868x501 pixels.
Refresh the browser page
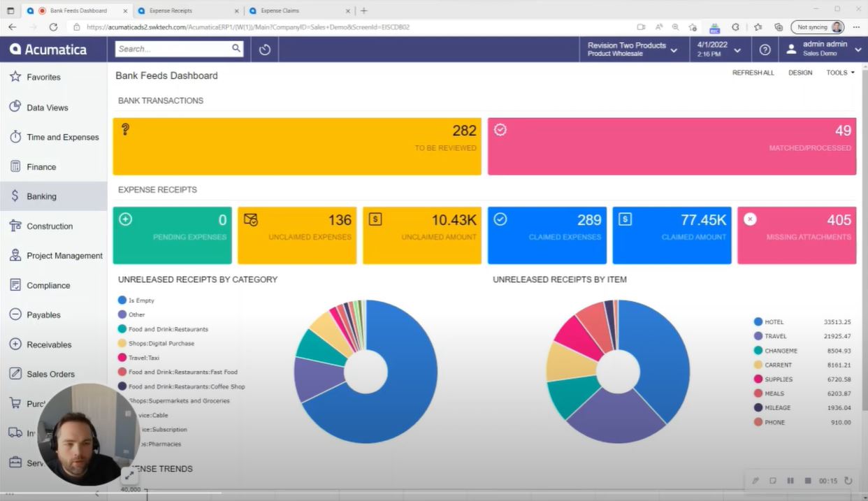(x=53, y=27)
